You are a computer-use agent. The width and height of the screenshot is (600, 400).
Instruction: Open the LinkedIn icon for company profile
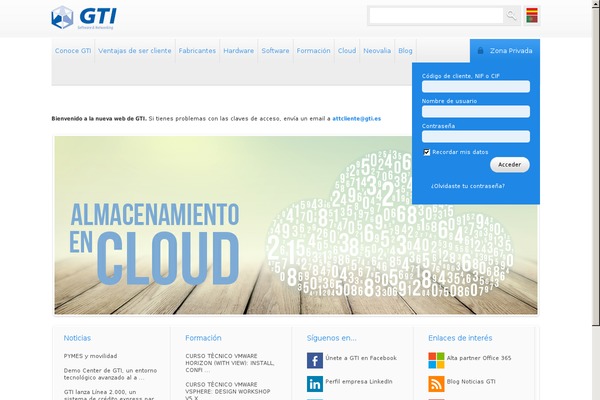[315, 384]
